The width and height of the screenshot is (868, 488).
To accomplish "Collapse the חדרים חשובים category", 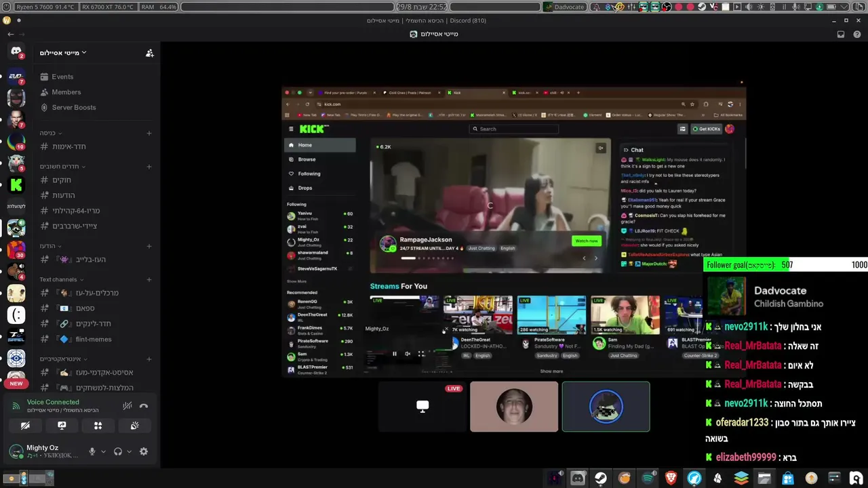I will (x=62, y=166).
